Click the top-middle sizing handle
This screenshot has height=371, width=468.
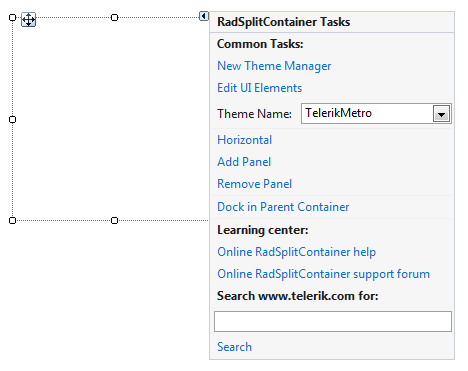coord(114,17)
